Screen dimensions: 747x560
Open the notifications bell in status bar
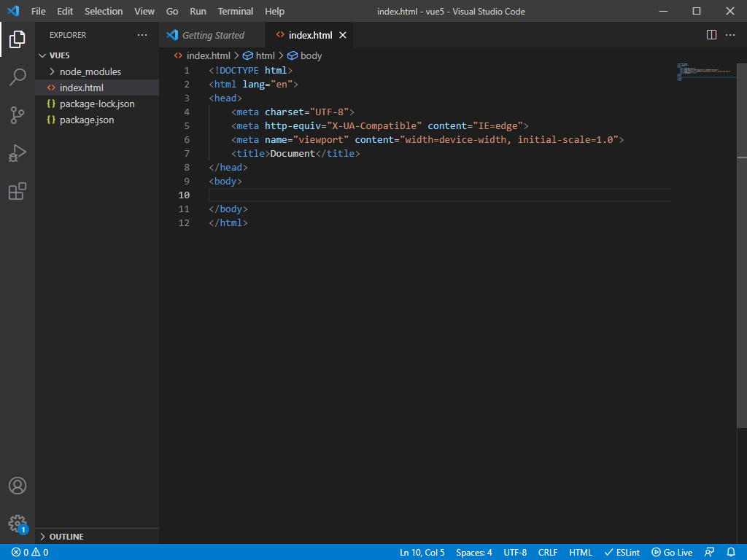point(731,553)
